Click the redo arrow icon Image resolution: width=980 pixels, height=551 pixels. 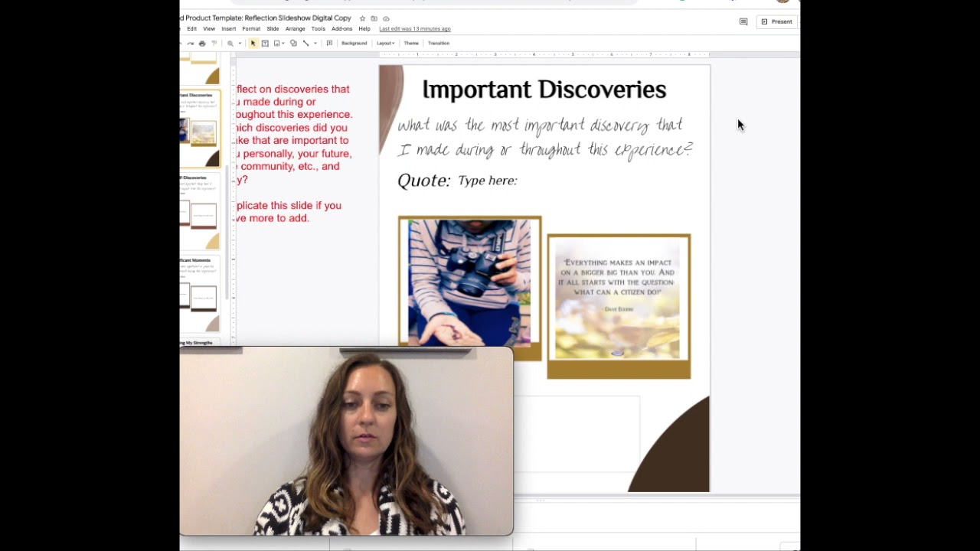191,44
